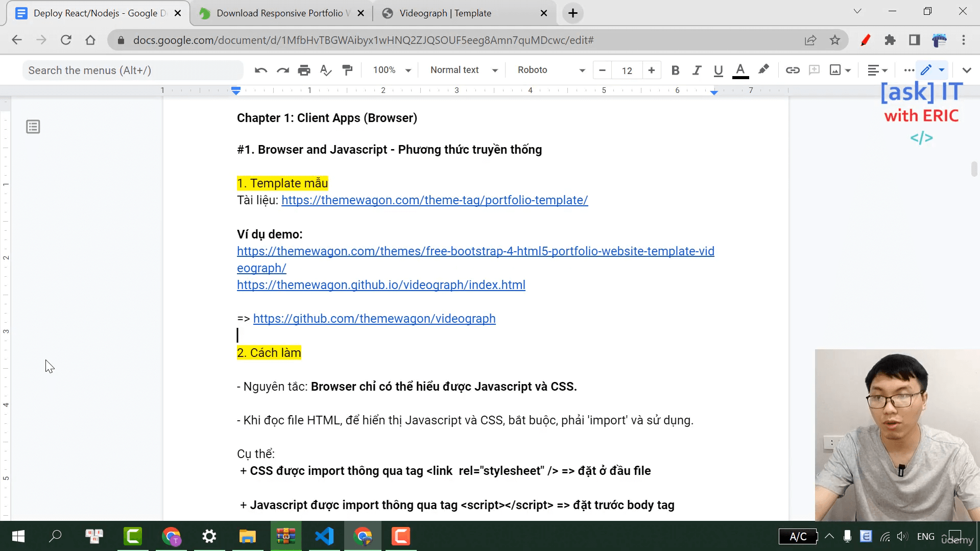Viewport: 980px width, 551px height.
Task: Bookmark this page with the star icon
Action: (x=835, y=40)
